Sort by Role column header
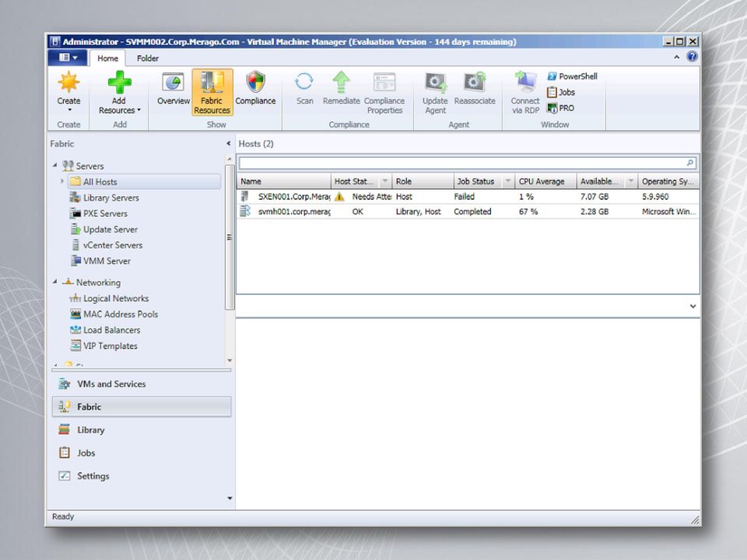 [x=423, y=181]
